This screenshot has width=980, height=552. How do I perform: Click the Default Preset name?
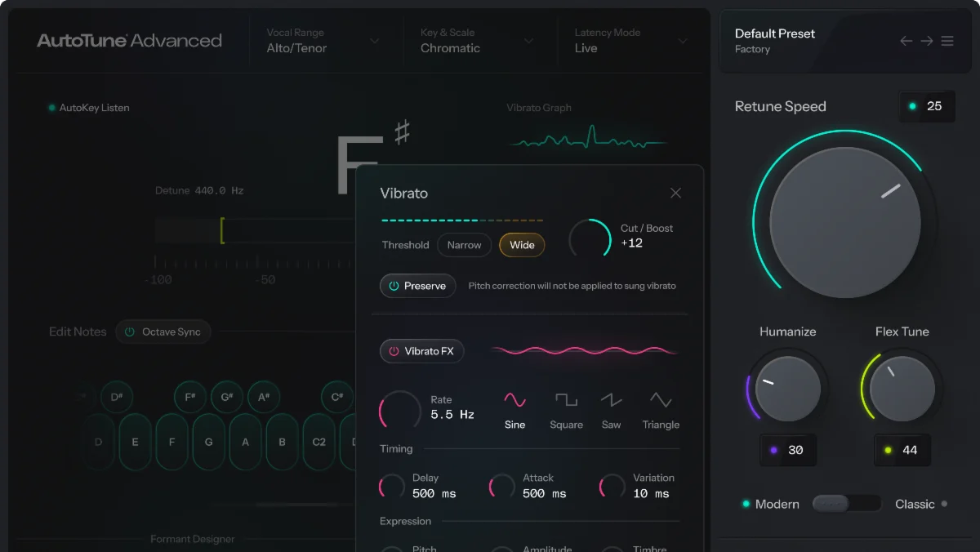[775, 33]
